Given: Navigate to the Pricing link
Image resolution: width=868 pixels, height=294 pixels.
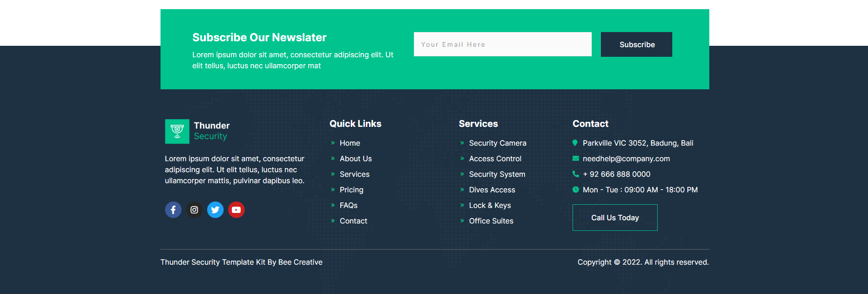Looking at the screenshot, I should pyautogui.click(x=352, y=190).
